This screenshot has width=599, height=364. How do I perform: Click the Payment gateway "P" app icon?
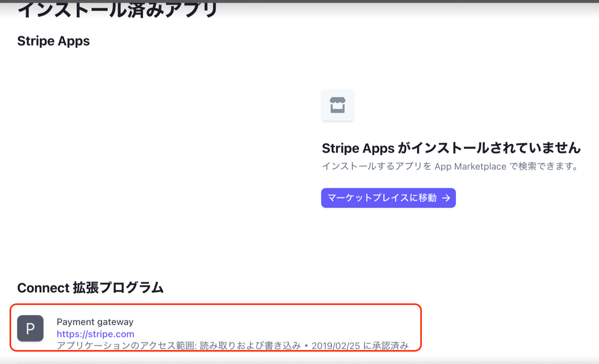point(30,328)
